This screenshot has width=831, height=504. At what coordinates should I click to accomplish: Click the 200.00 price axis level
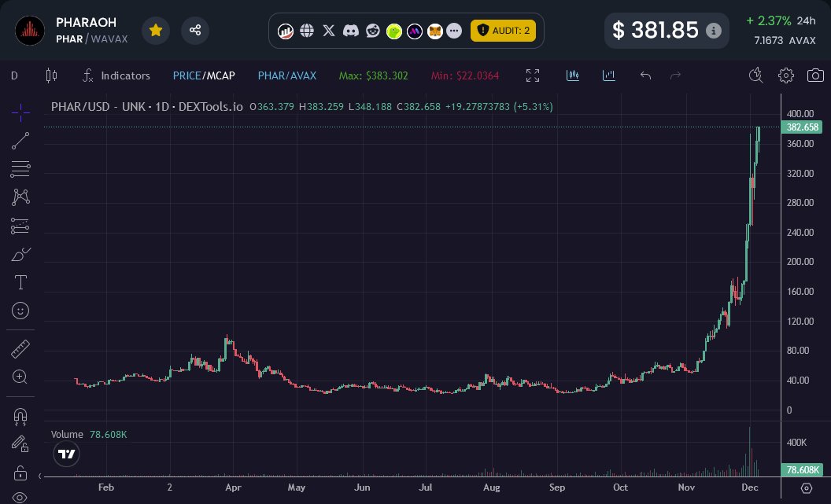[x=800, y=262]
